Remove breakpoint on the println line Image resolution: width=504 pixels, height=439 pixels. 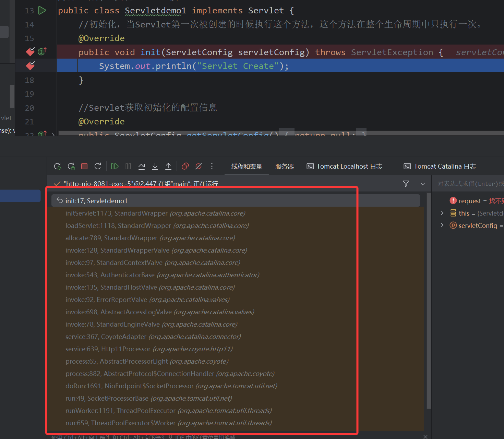click(30, 65)
